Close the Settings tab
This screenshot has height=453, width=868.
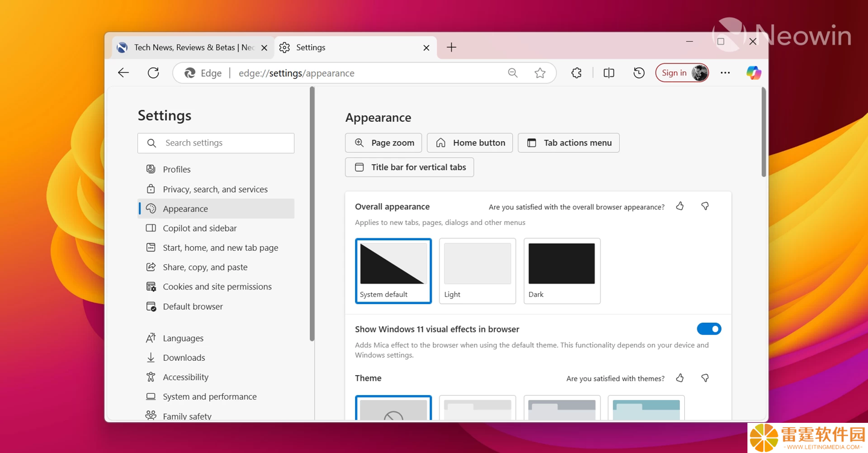click(426, 48)
